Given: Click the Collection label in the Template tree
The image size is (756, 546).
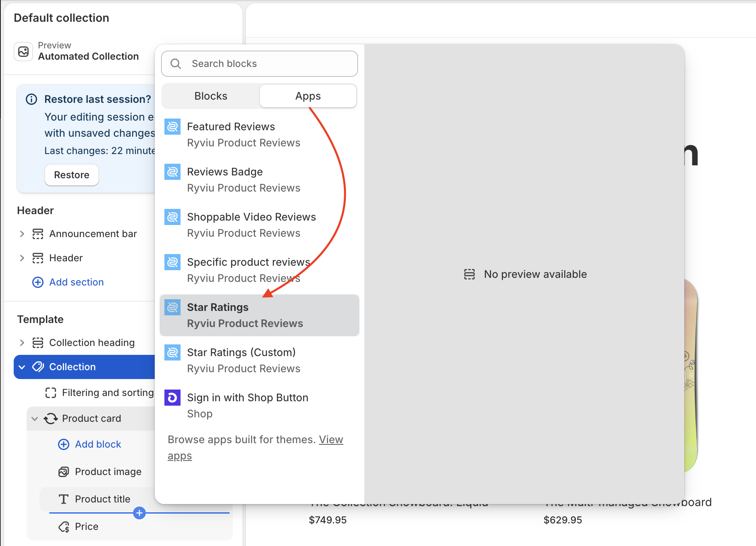Looking at the screenshot, I should click(x=73, y=367).
